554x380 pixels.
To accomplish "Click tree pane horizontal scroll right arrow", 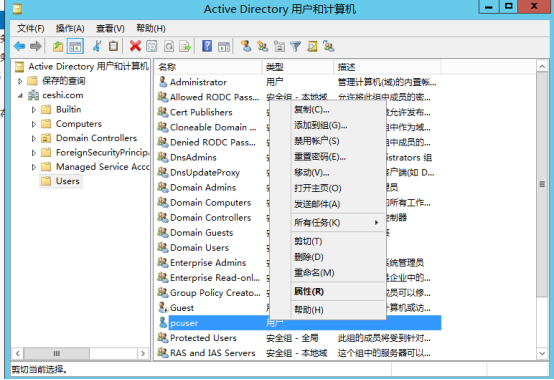I will coord(143,353).
